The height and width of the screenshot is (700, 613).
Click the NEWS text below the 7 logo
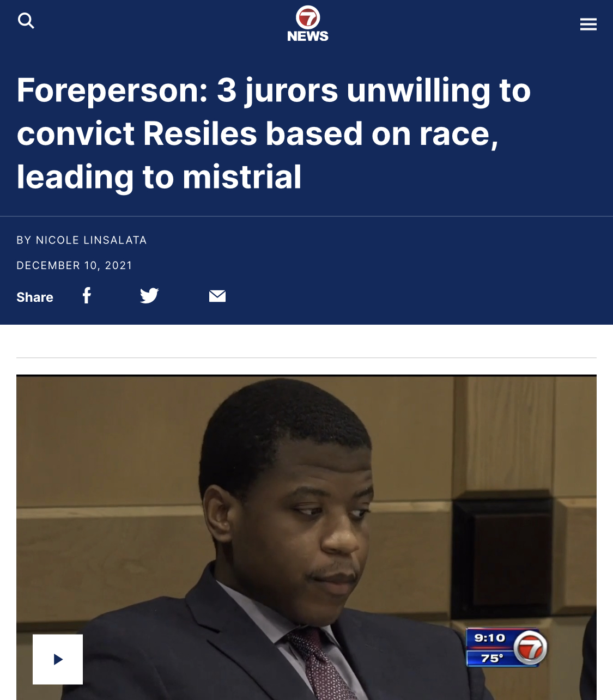308,36
